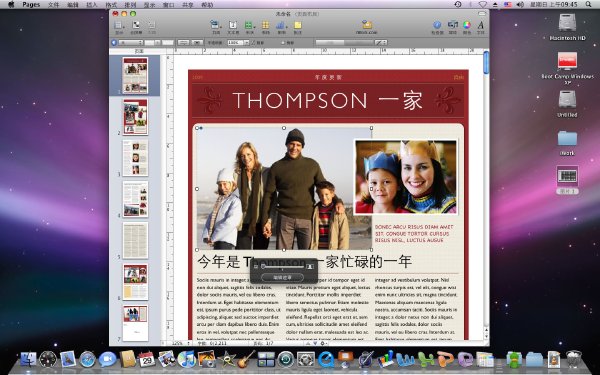Open Boot Camp Windows XP drive

click(x=567, y=68)
